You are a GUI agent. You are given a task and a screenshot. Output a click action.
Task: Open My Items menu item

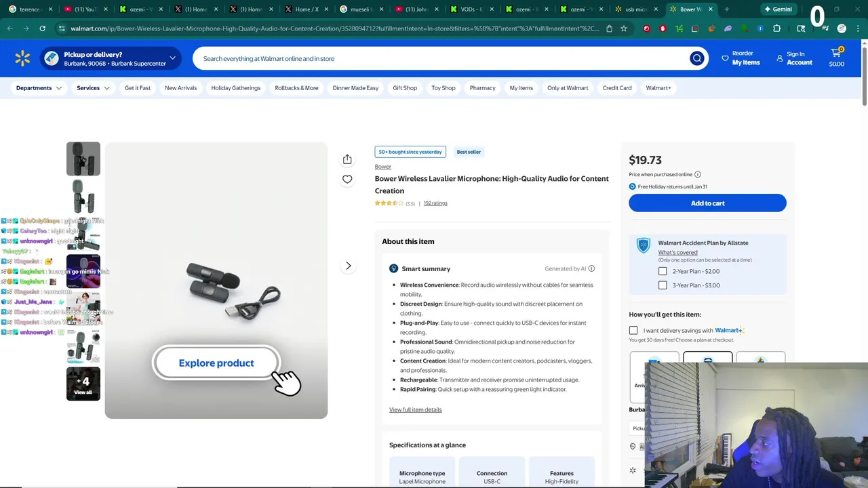[521, 88]
